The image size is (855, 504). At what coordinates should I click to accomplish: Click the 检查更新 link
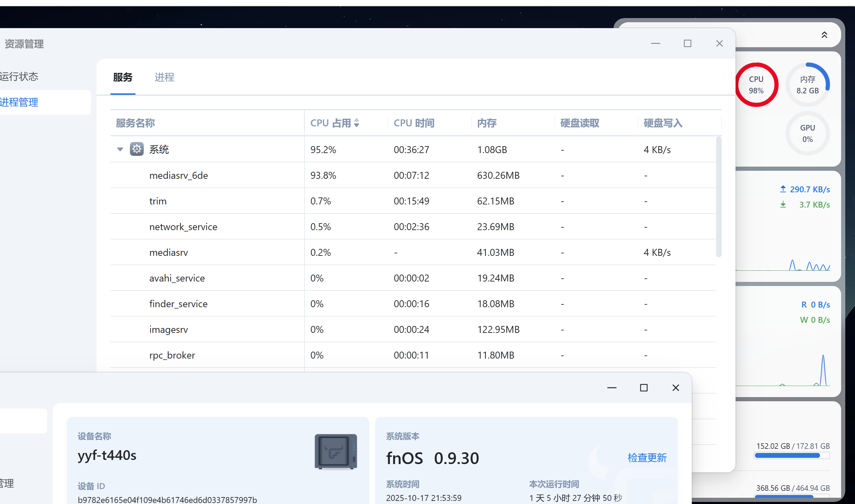647,457
